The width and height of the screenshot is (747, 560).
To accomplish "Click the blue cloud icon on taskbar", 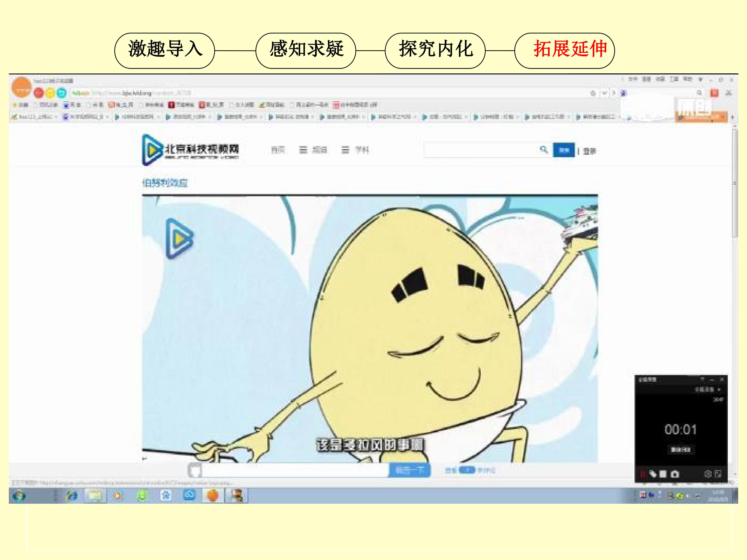I will [x=189, y=495].
